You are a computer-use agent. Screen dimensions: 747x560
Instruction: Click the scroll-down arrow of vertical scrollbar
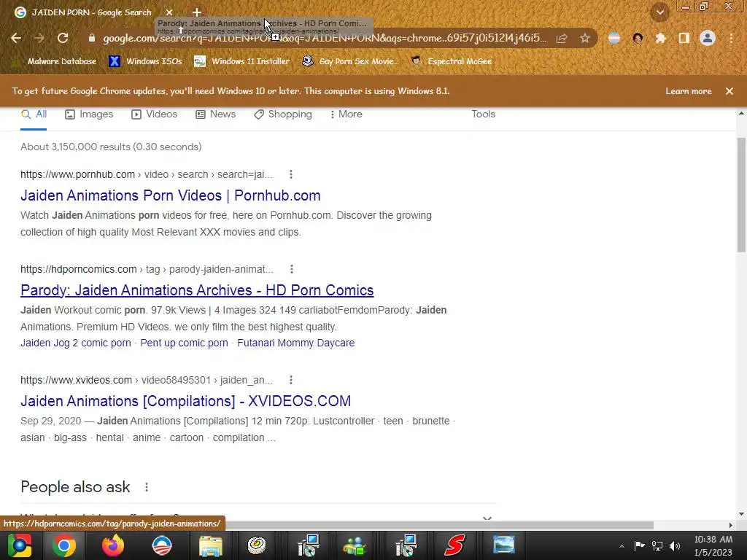(x=741, y=514)
